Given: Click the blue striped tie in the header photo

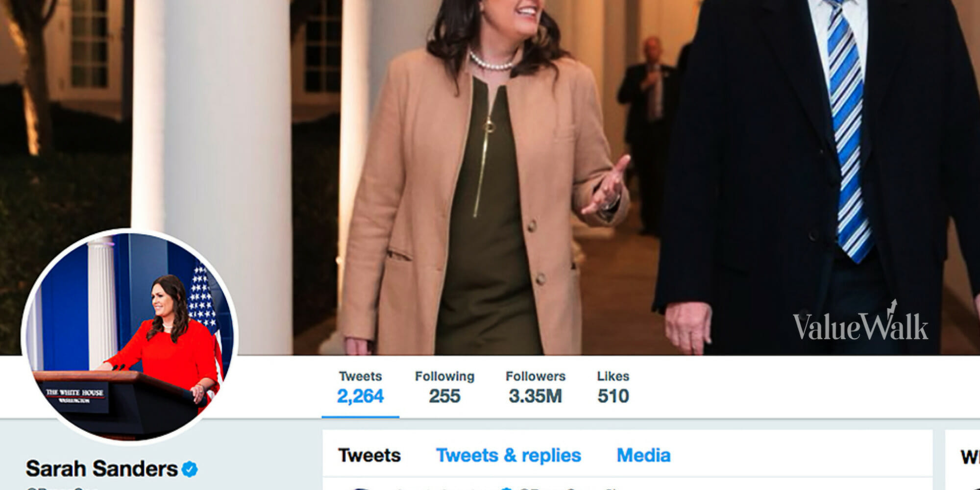Looking at the screenshot, I should coord(848,137).
